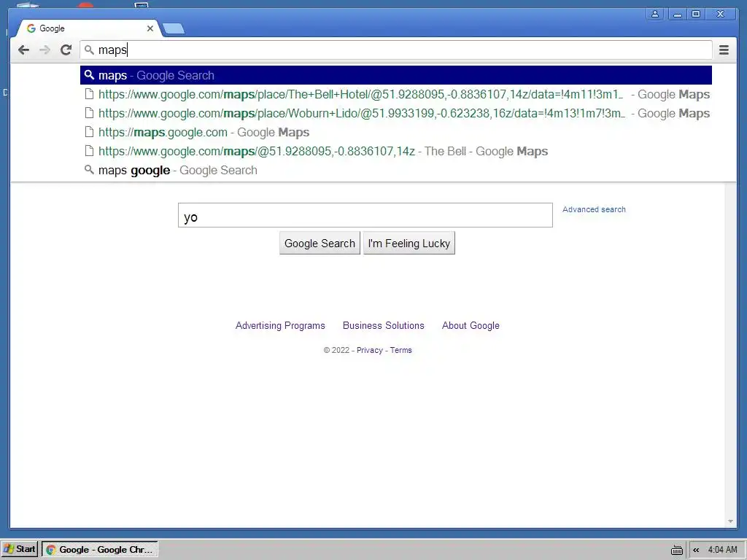Open the Business Solutions link

click(384, 326)
